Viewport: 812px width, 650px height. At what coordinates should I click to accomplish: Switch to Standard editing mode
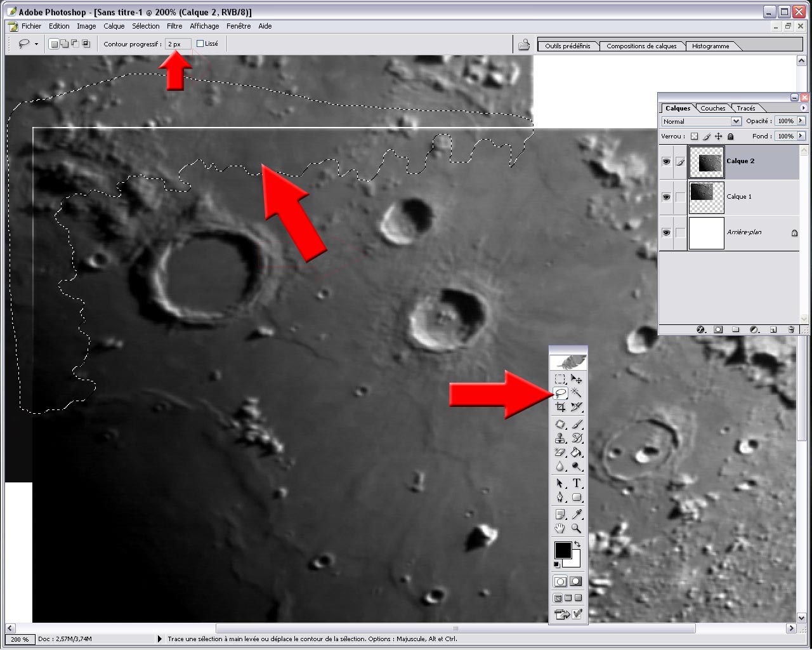coord(561,581)
